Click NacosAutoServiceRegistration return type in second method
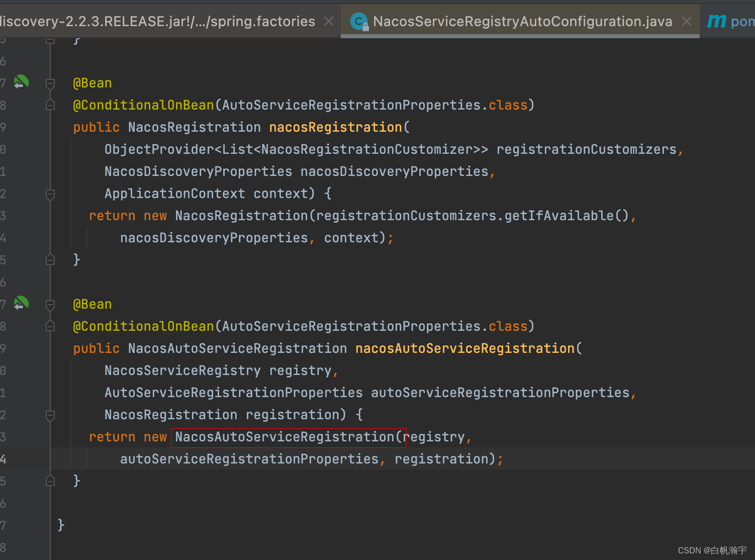This screenshot has width=755, height=560. coord(237,348)
